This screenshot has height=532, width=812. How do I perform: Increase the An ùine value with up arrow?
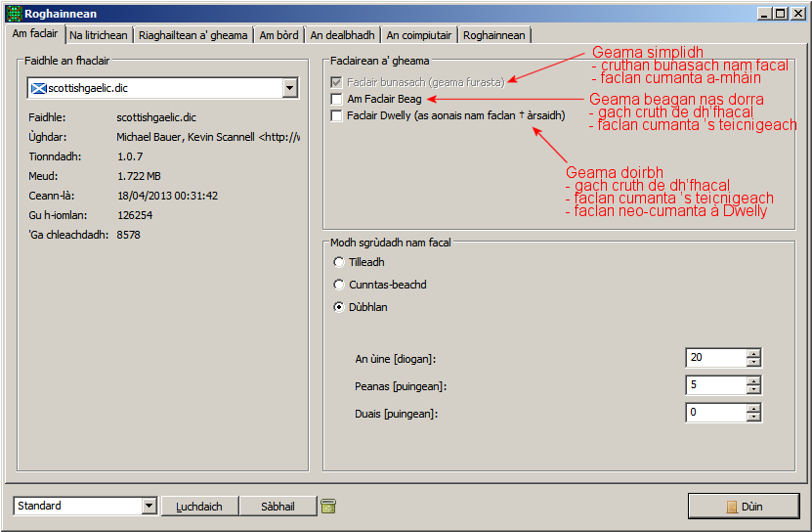point(753,353)
